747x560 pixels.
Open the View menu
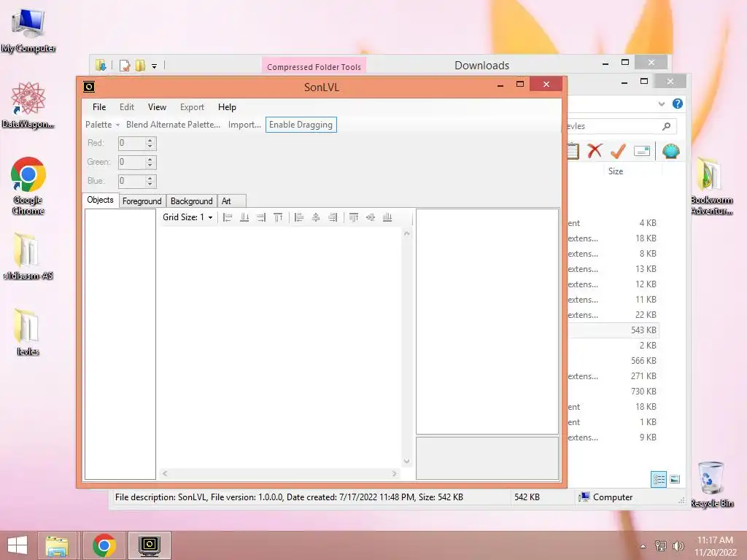[157, 107]
